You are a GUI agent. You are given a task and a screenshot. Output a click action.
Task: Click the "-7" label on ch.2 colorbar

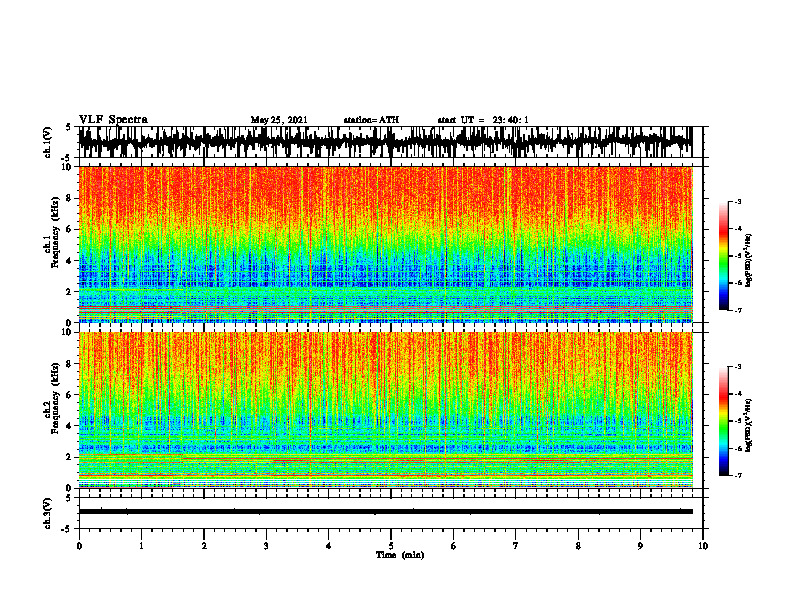tap(738, 475)
